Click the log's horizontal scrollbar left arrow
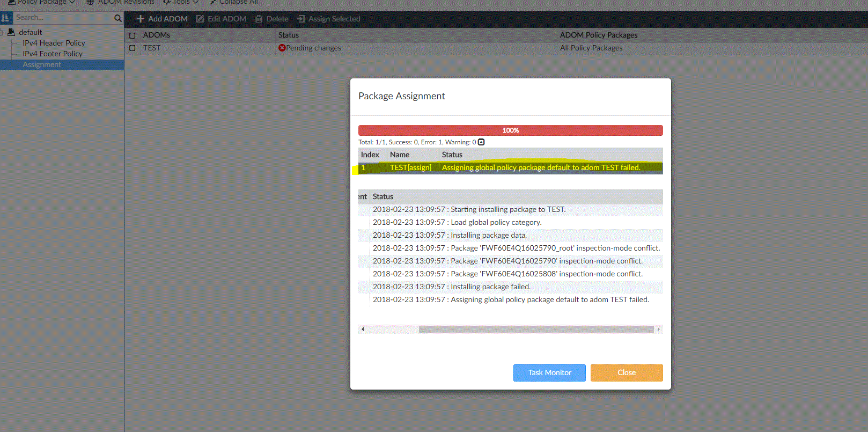Screen dimensions: 868x432 [363, 329]
